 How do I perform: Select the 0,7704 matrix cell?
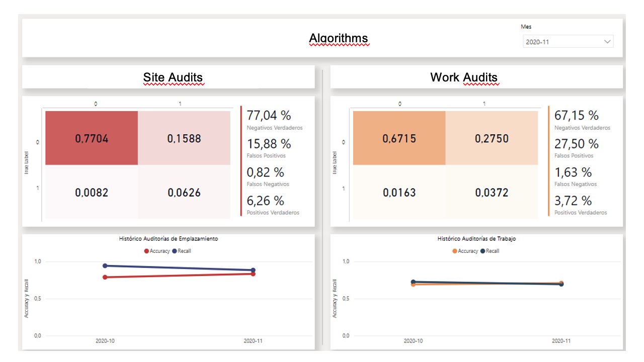(x=92, y=138)
